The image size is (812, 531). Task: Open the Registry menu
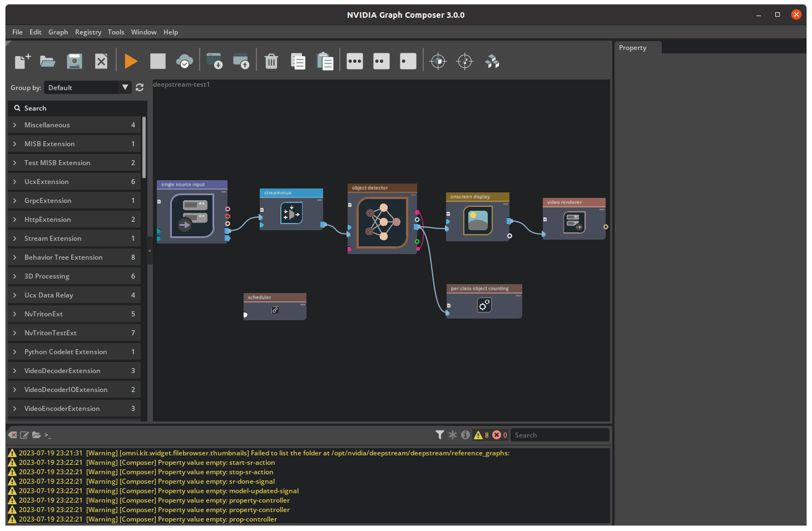[x=88, y=32]
